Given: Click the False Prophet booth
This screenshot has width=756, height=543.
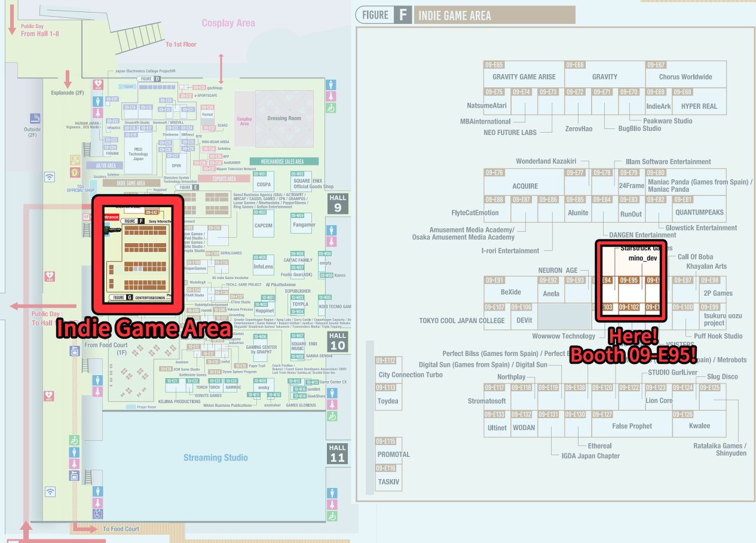Looking at the screenshot, I should (632, 426).
